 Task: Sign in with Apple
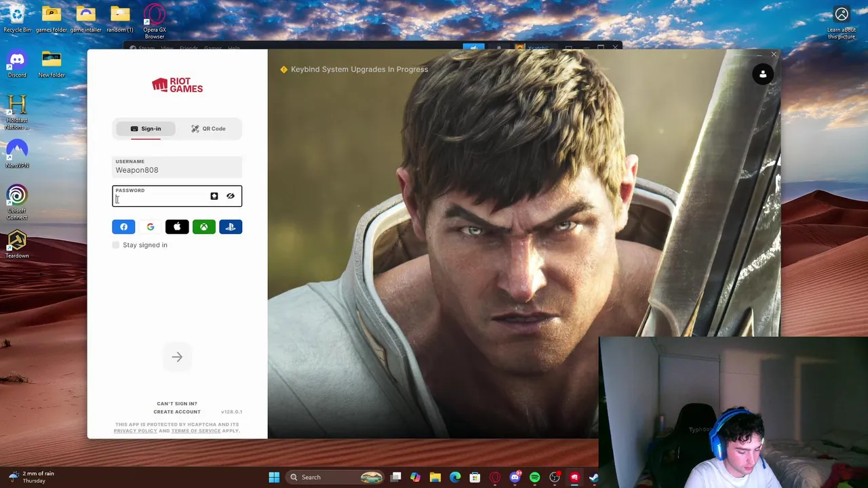(x=177, y=227)
